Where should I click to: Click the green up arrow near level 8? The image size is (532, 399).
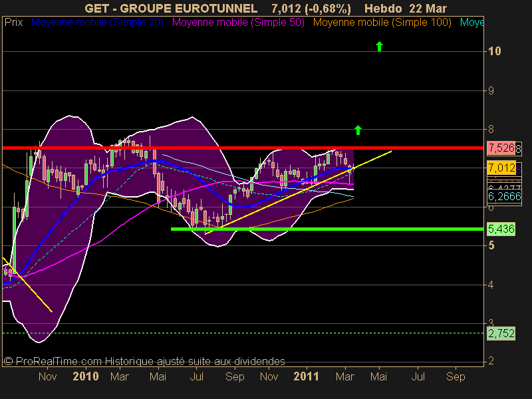[x=358, y=130]
